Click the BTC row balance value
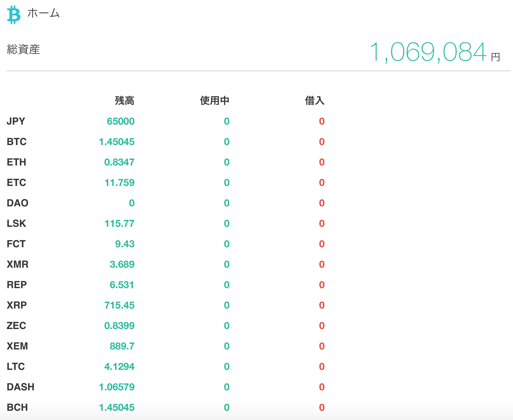 117,141
